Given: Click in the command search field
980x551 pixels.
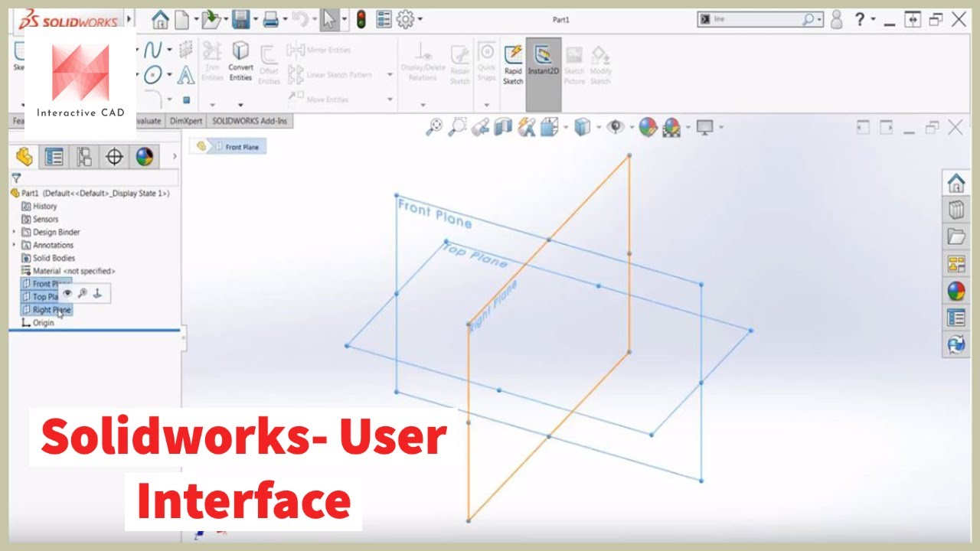Looking at the screenshot, I should pos(754,19).
